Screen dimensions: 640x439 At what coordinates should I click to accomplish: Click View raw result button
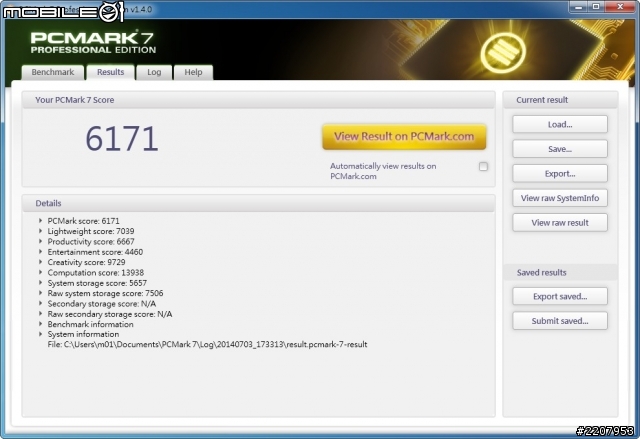pos(560,223)
